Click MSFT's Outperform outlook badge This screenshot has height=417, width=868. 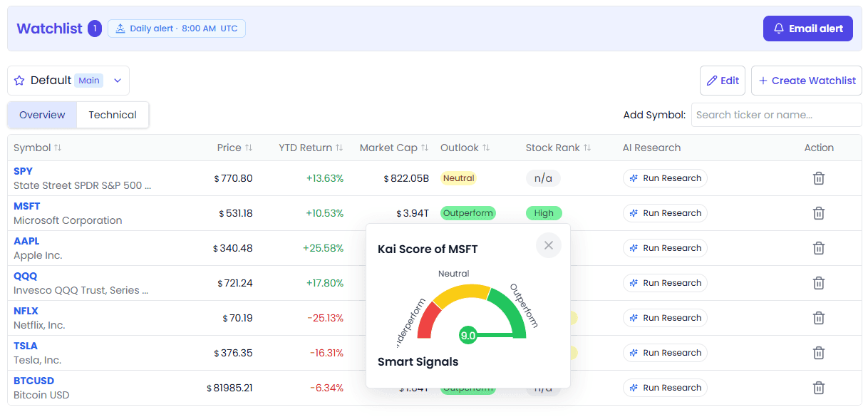pos(468,213)
